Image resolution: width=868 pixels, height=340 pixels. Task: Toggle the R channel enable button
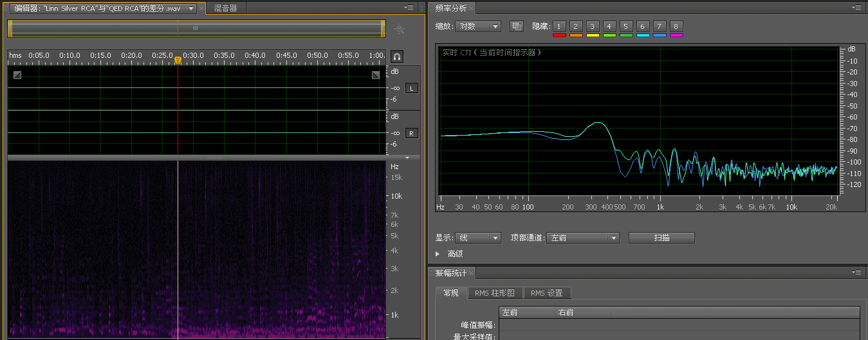[412, 133]
